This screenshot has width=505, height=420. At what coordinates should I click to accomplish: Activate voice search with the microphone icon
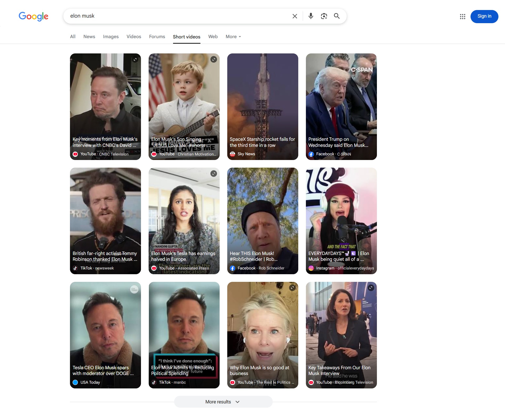[x=311, y=16]
